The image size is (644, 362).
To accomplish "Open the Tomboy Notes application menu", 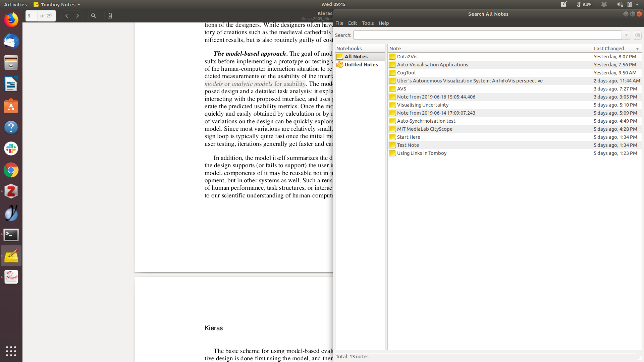I will pos(57,4).
